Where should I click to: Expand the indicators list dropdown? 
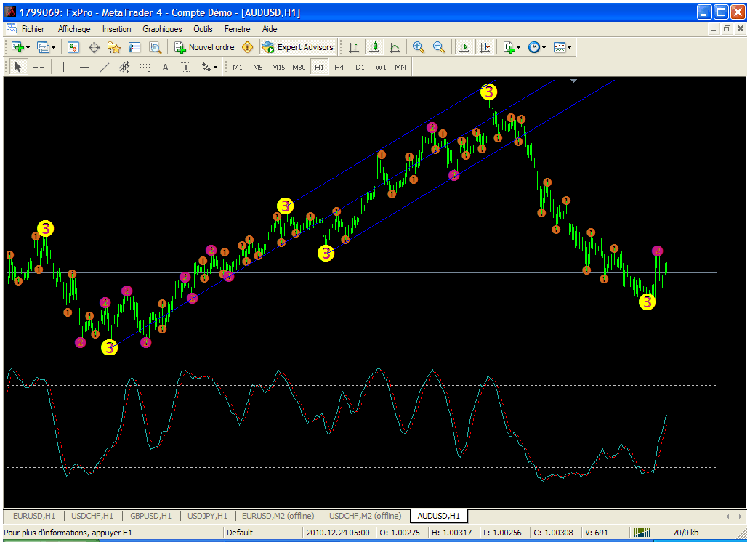coord(519,47)
